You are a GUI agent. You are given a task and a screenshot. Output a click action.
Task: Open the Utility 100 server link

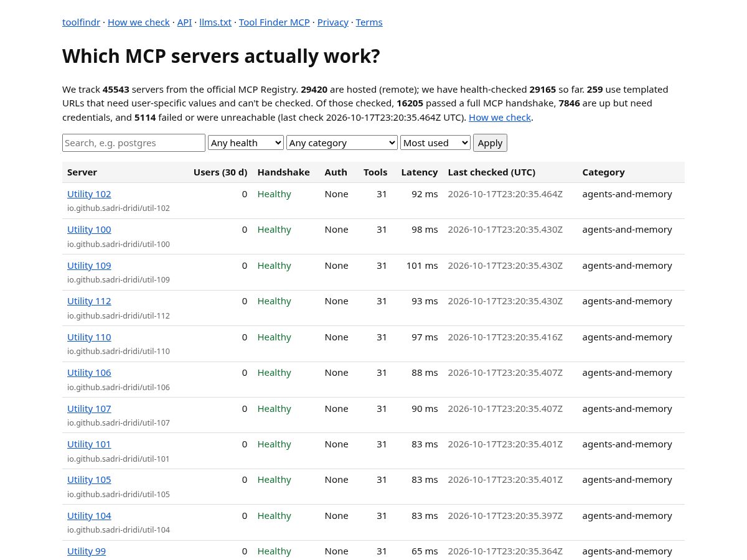coord(89,230)
